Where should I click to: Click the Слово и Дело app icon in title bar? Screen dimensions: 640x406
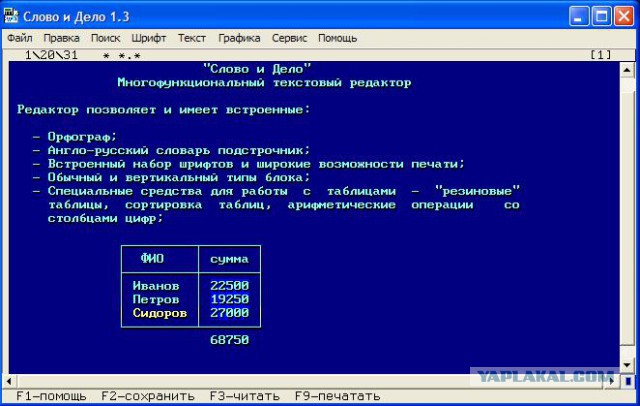pyautogui.click(x=11, y=16)
